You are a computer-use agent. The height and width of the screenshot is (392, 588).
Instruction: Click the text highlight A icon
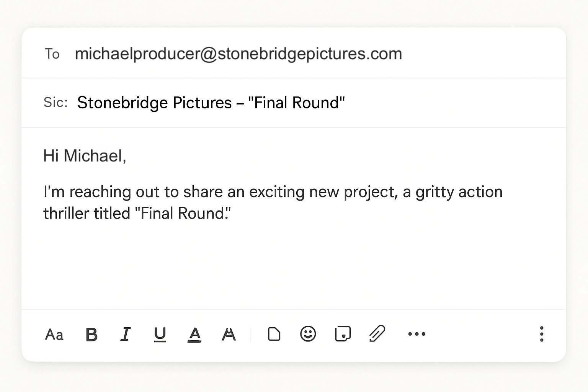[x=229, y=334]
